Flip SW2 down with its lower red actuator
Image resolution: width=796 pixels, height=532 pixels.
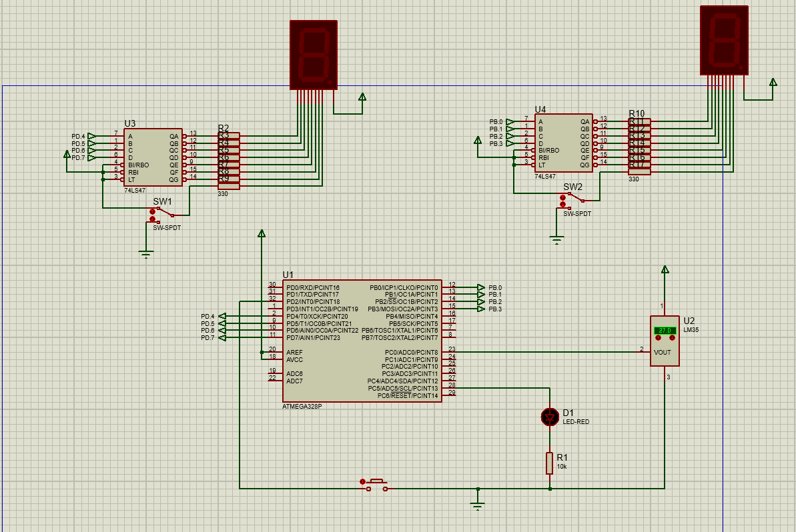[x=562, y=205]
